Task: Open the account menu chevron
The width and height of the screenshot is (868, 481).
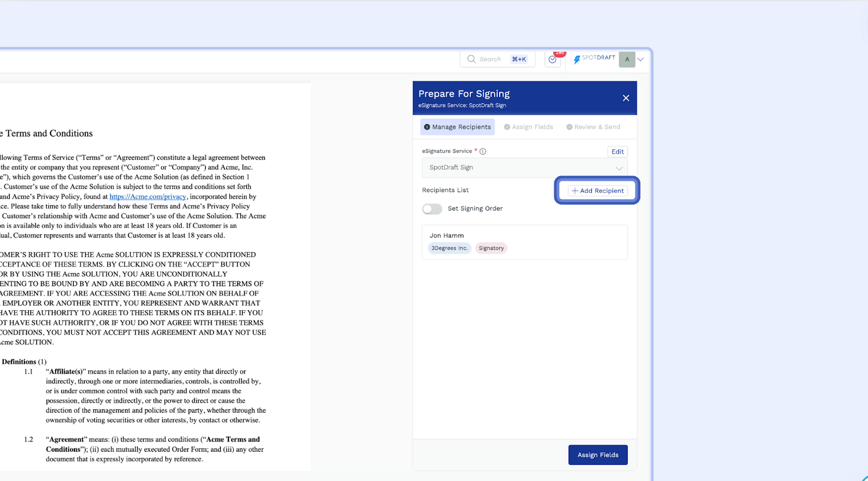Action: (x=641, y=59)
